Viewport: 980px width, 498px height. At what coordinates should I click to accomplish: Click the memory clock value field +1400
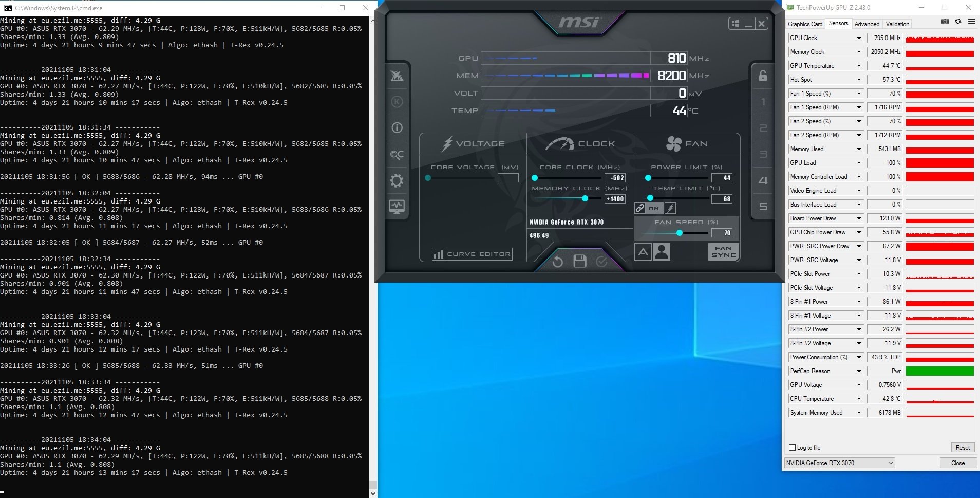[x=615, y=199]
